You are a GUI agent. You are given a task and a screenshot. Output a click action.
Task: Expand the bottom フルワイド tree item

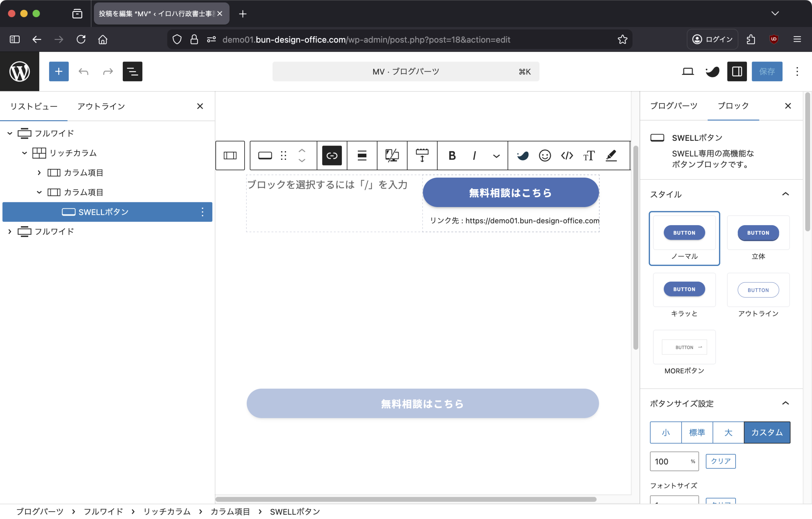tap(10, 231)
